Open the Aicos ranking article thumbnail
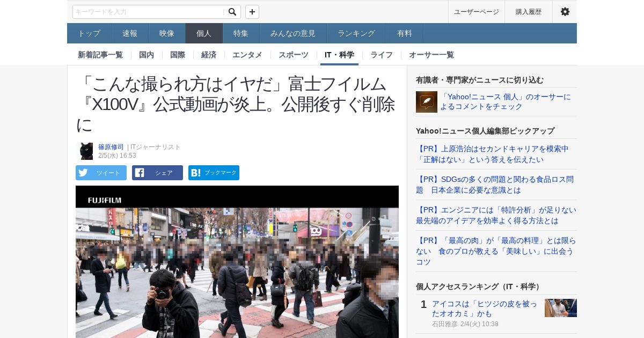644x338 pixels. pyautogui.click(x=561, y=308)
